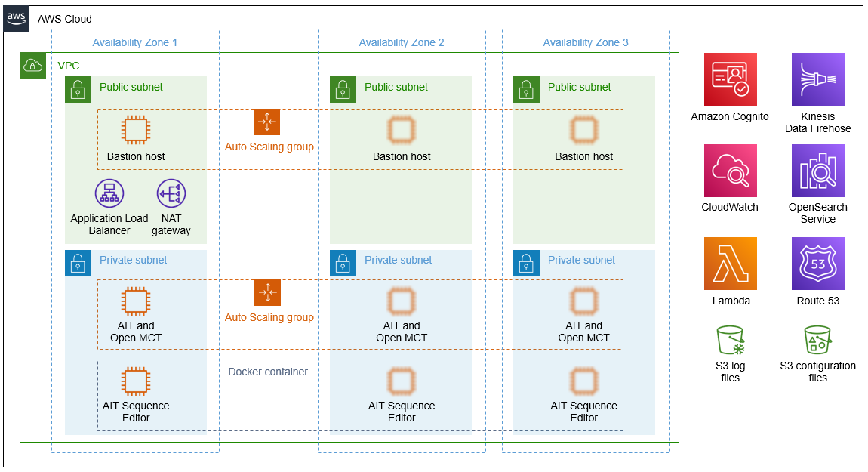
Task: Select the 'Amazon Cognito' caption
Action: (730, 116)
